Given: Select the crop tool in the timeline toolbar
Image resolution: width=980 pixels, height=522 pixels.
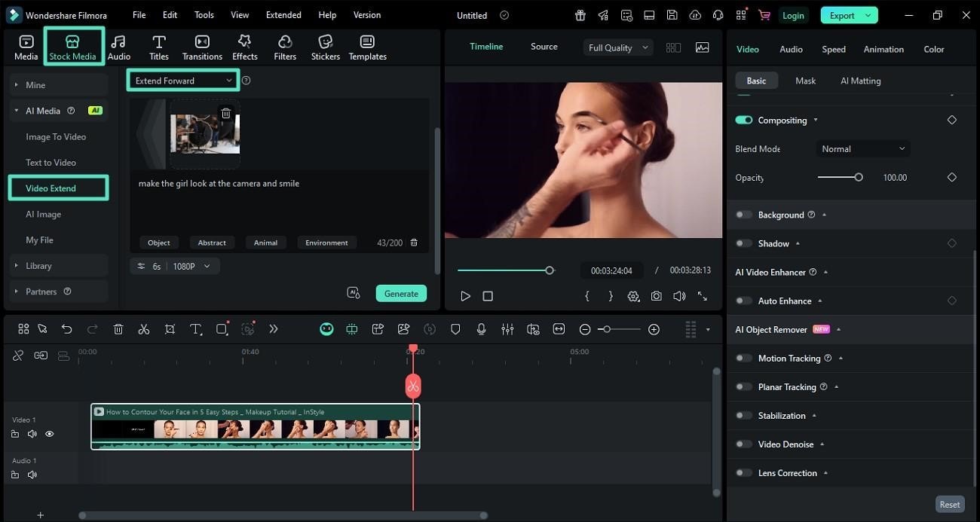Looking at the screenshot, I should 170,328.
